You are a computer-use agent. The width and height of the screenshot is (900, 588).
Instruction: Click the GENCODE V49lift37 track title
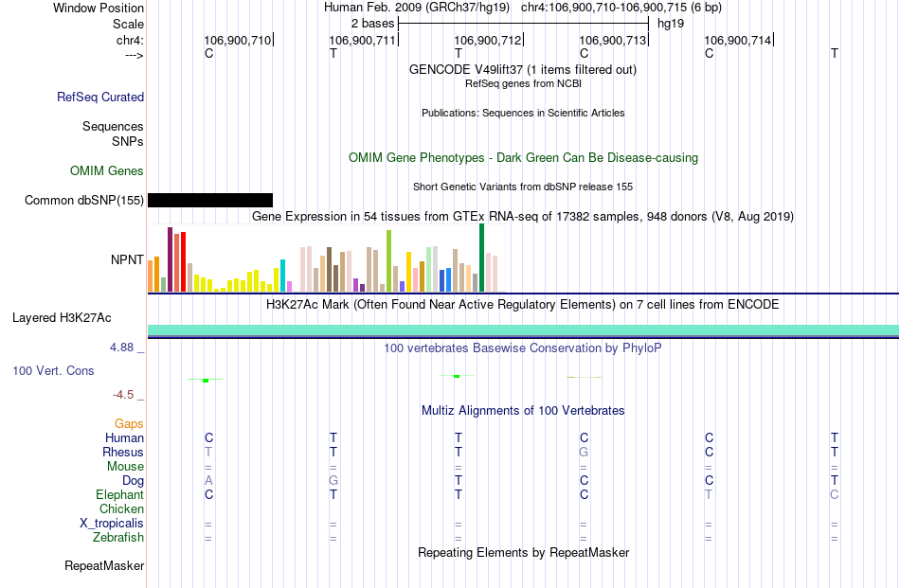523,69
